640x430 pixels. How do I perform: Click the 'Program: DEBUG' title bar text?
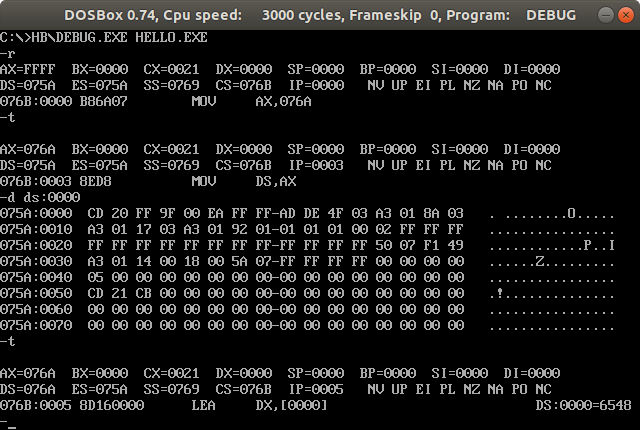(511, 15)
